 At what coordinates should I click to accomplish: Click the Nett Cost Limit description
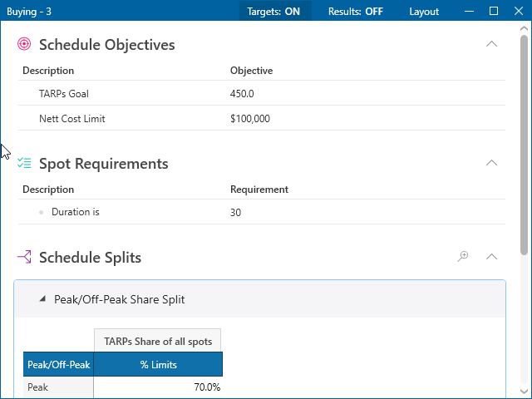[x=72, y=119]
